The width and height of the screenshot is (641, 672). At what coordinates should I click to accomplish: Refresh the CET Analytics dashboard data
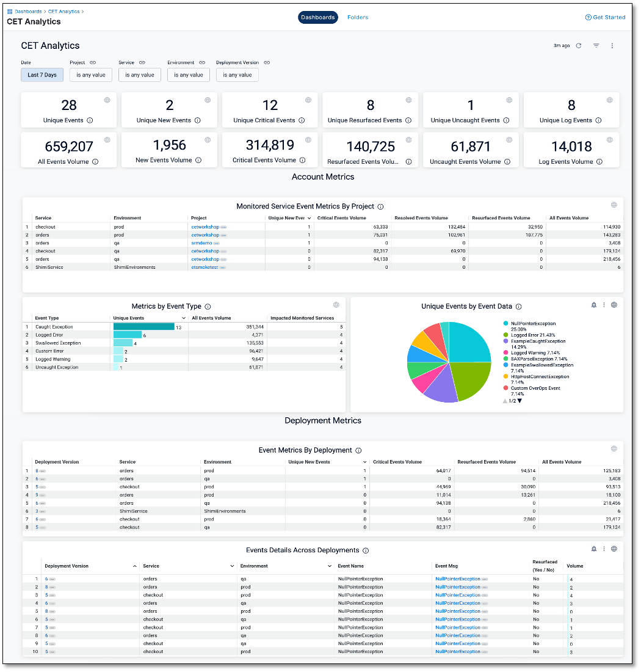pos(579,46)
